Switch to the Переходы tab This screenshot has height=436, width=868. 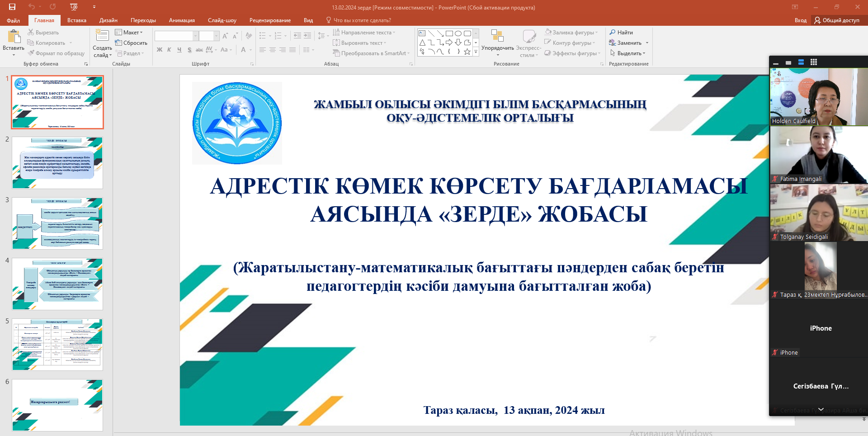143,20
